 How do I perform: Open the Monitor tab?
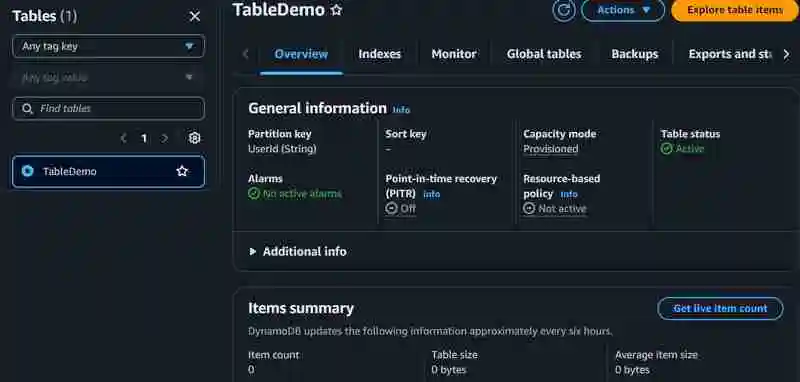[454, 54]
